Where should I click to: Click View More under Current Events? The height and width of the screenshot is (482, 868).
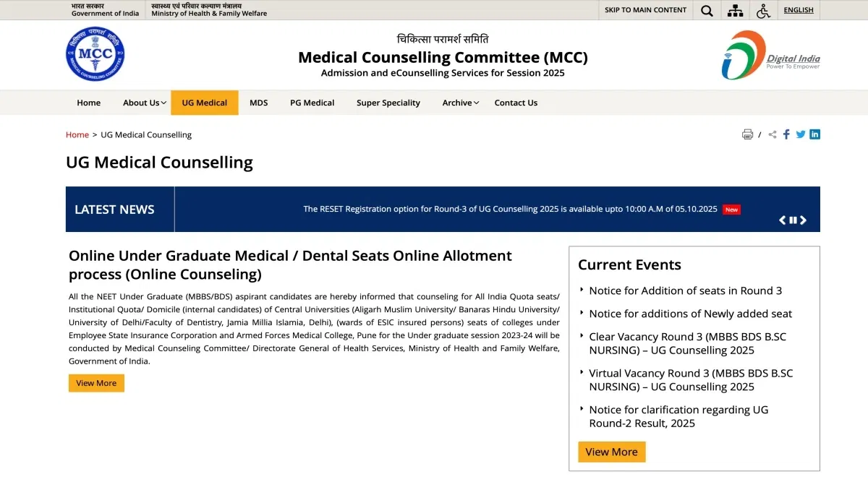coord(611,452)
